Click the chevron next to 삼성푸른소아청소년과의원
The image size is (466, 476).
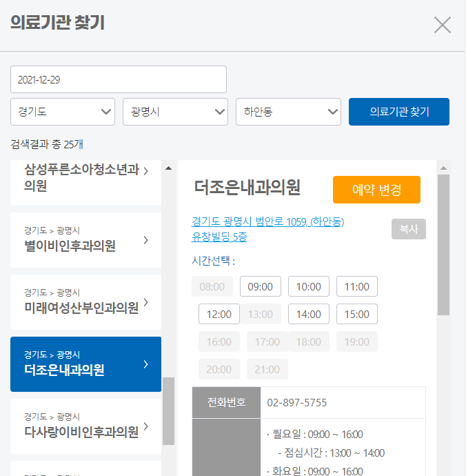click(x=146, y=171)
